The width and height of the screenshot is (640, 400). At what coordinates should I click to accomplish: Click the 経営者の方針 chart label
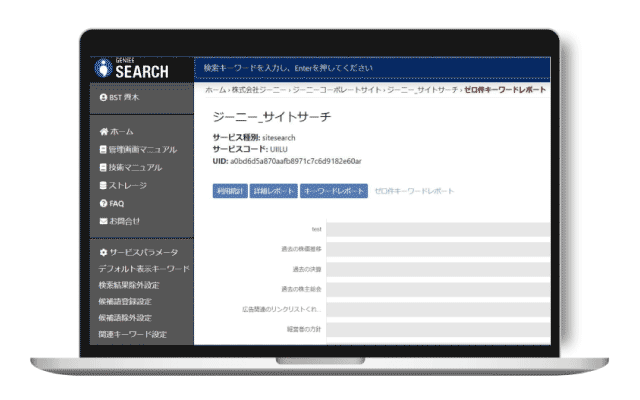pos(304,329)
